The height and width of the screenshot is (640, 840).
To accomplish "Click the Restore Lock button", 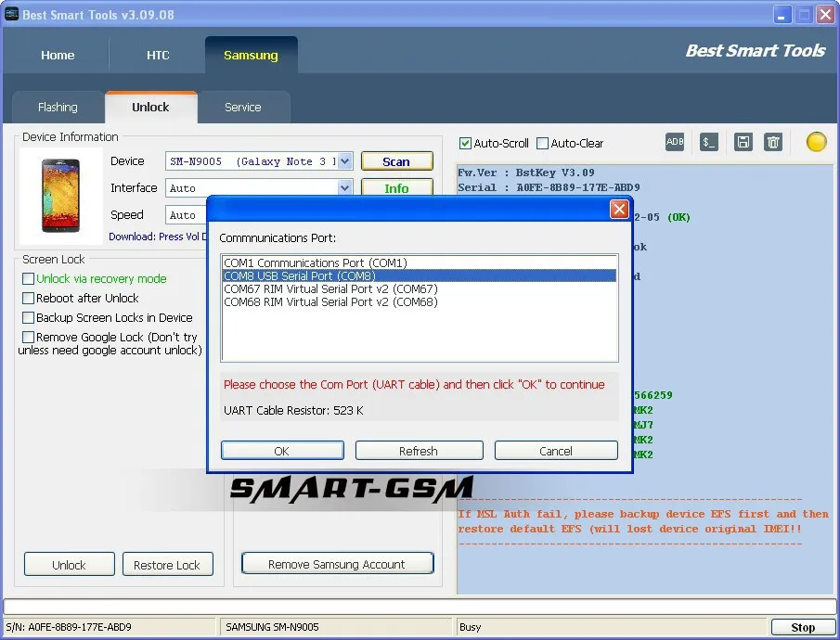I will click(167, 565).
